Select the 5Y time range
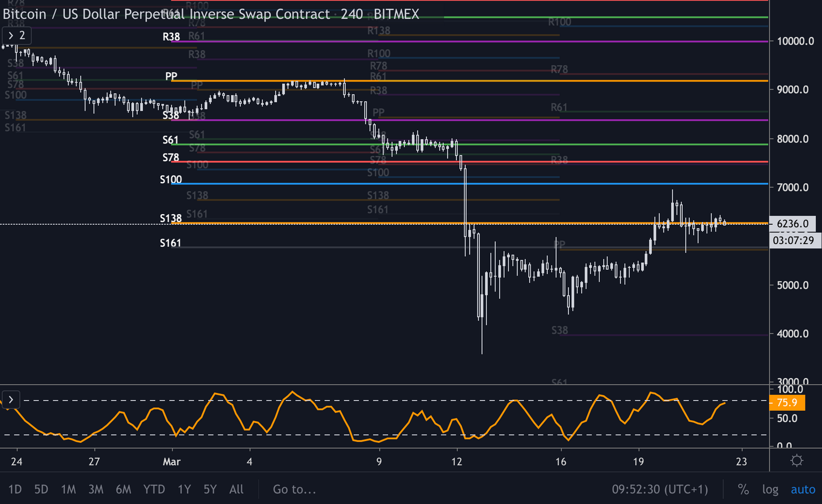Viewport: 822px width, 504px height. (210, 489)
